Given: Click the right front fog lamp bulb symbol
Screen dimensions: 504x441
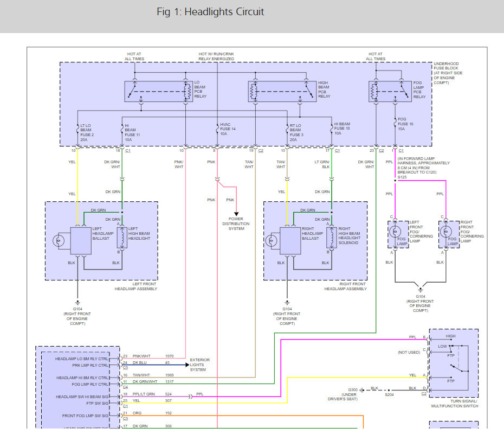Looking at the screenshot, I should pos(446,232).
